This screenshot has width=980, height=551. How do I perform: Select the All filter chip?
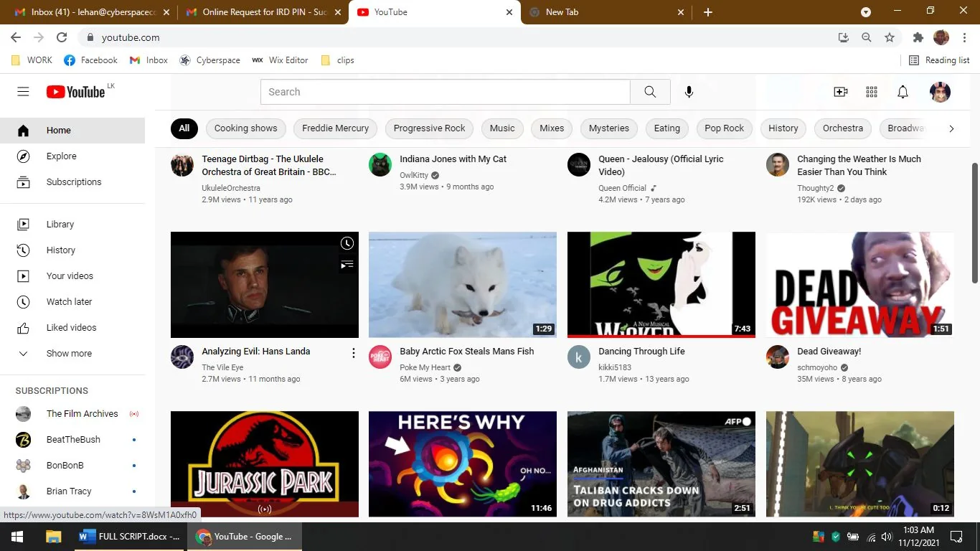pyautogui.click(x=184, y=128)
